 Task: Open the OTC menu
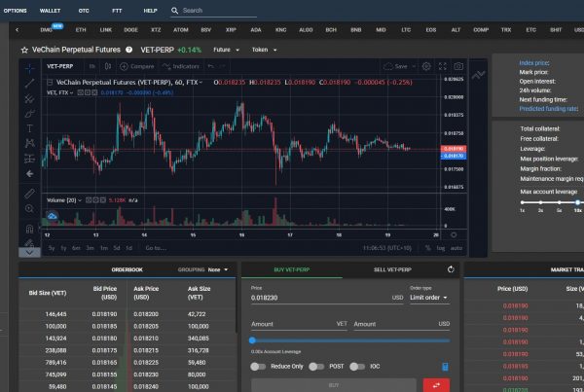click(84, 11)
